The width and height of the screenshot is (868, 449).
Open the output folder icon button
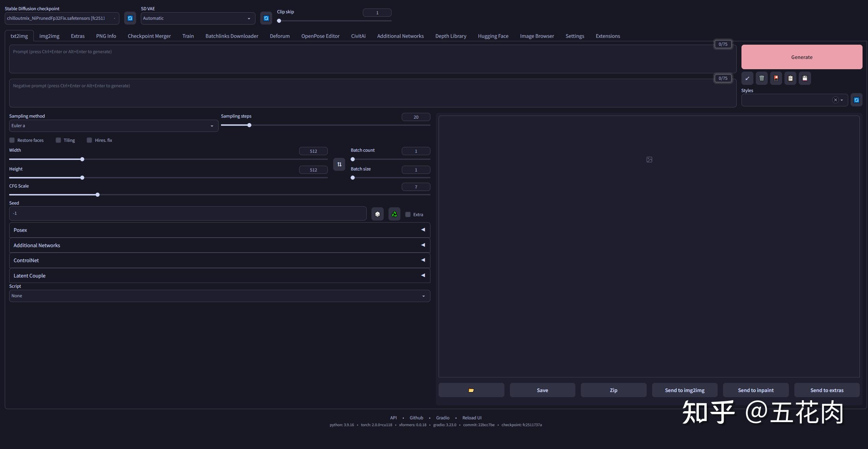click(471, 390)
